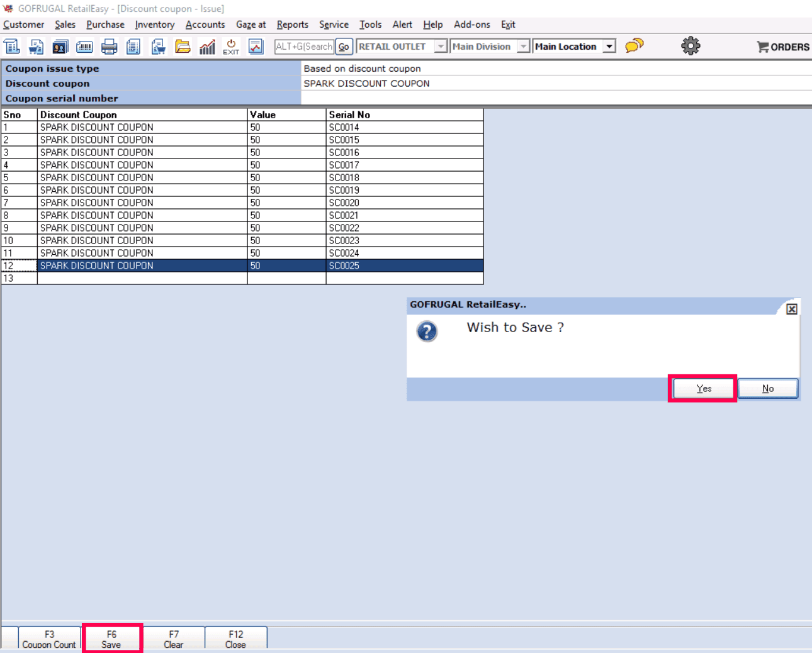Open the Reports menu
The image size is (812, 653).
point(293,25)
